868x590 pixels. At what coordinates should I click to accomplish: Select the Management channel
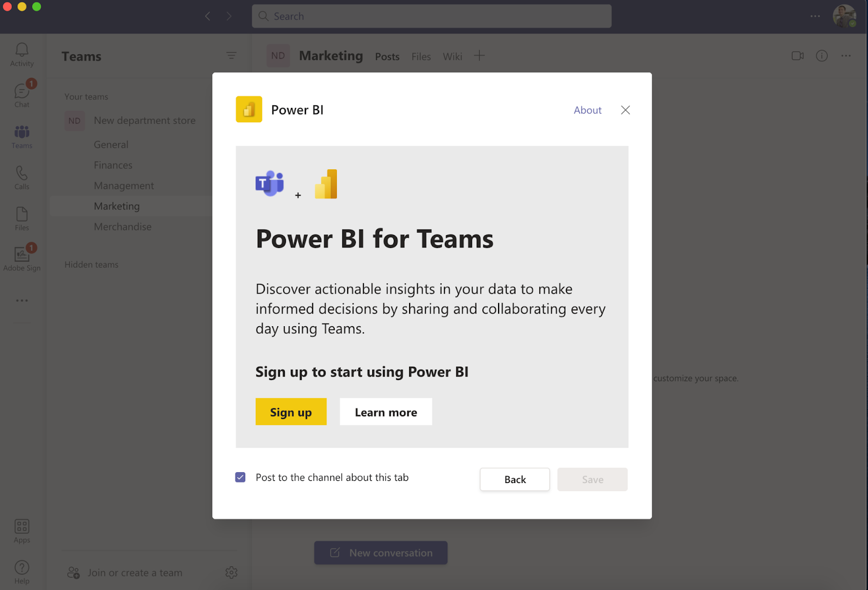tap(124, 186)
